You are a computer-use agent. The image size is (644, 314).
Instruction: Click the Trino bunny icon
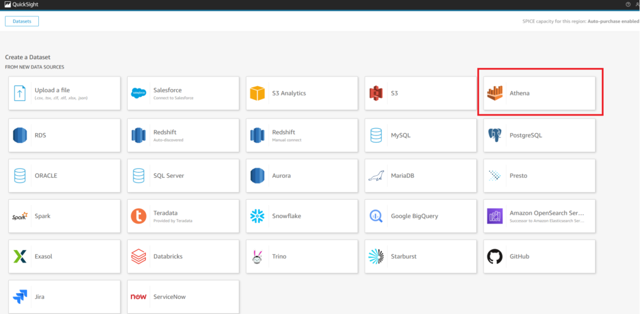click(257, 257)
